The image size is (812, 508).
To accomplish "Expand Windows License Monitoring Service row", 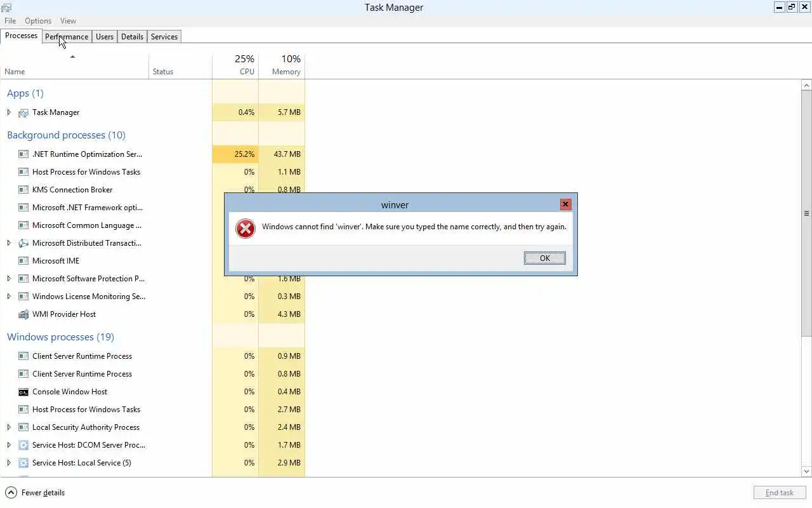I will point(9,297).
